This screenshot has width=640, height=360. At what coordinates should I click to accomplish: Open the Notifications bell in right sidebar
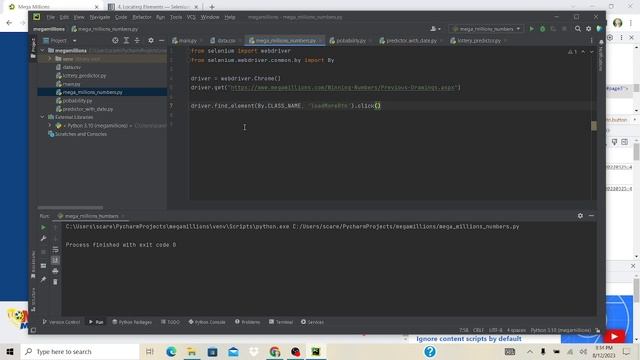pyautogui.click(x=601, y=42)
